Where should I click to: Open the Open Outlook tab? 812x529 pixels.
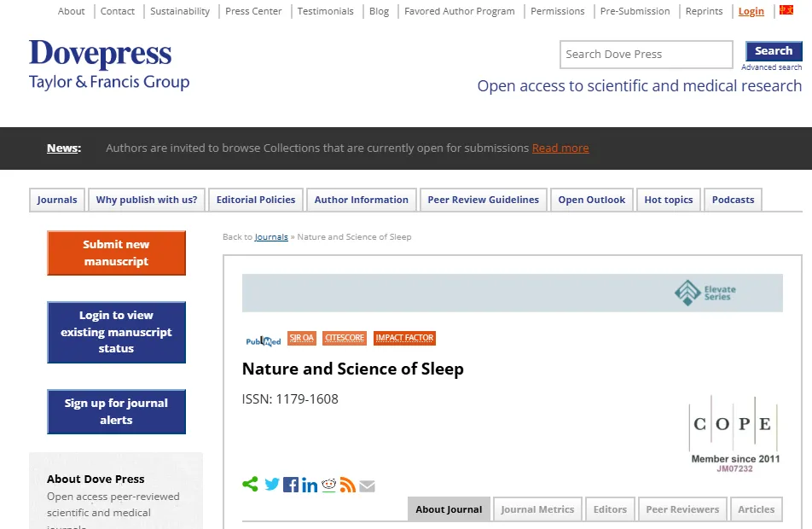(591, 200)
